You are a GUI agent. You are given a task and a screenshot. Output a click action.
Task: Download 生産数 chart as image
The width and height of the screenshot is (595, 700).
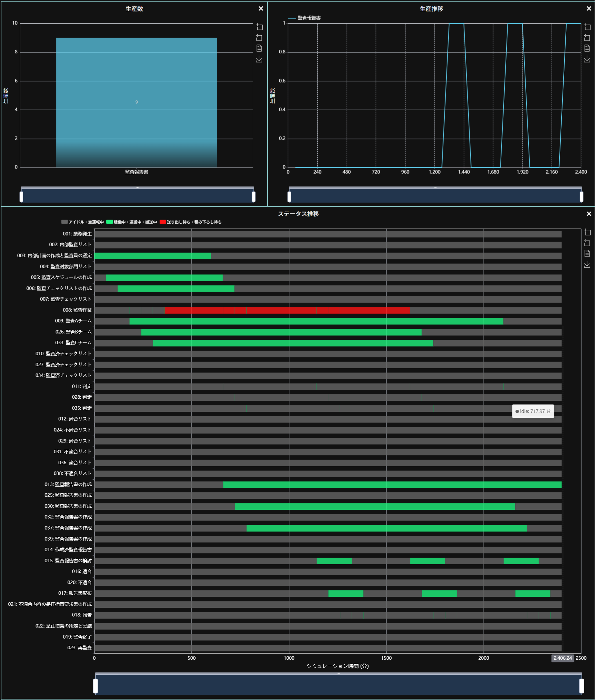[x=259, y=59]
